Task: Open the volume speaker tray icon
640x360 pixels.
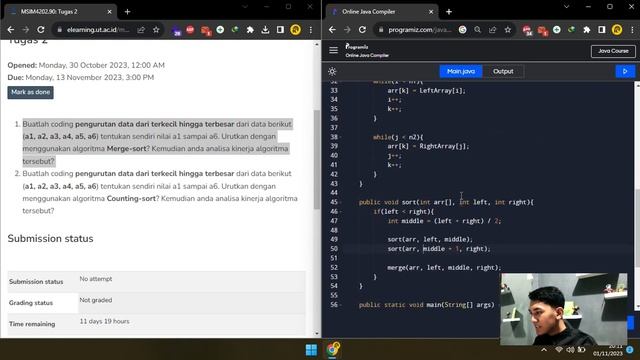Action: pos(570,350)
